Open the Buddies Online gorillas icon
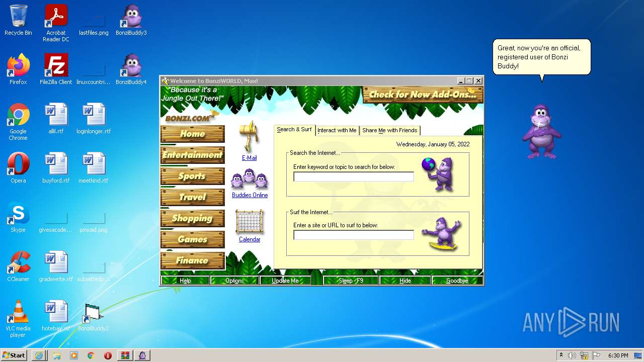The image size is (644, 362). (x=250, y=179)
